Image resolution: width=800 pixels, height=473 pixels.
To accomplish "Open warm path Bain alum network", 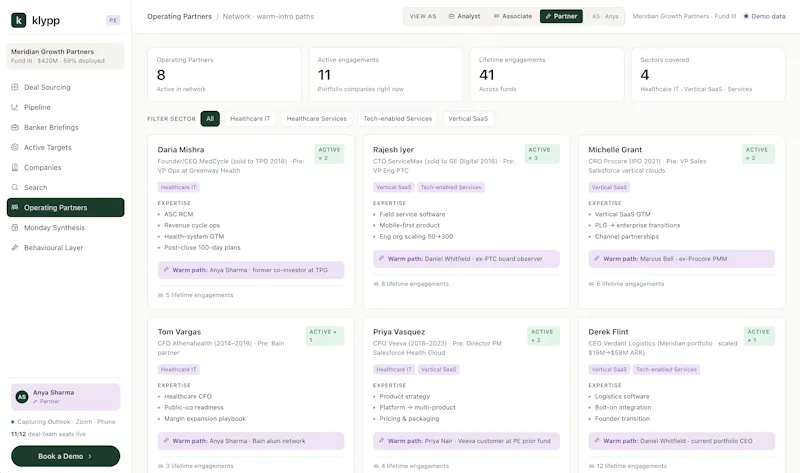I will tap(251, 441).
